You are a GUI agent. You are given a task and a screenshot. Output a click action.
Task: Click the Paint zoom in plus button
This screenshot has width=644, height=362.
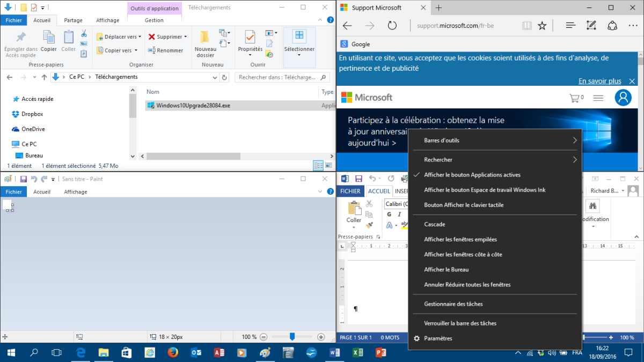(x=321, y=337)
